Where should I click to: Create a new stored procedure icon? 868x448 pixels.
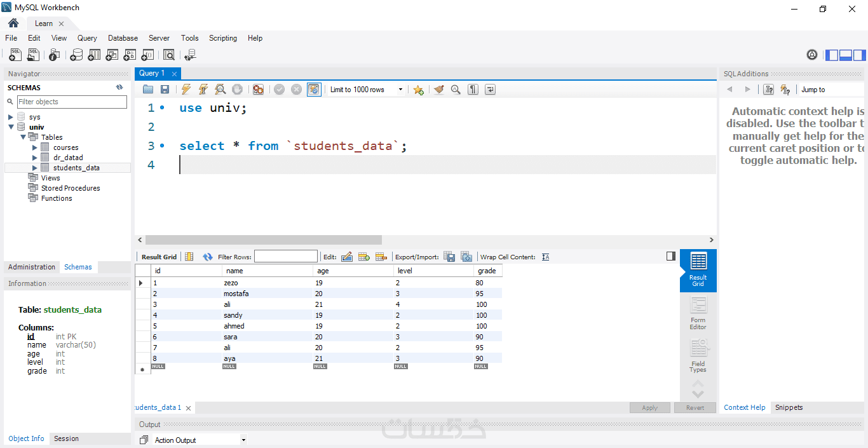(x=130, y=55)
